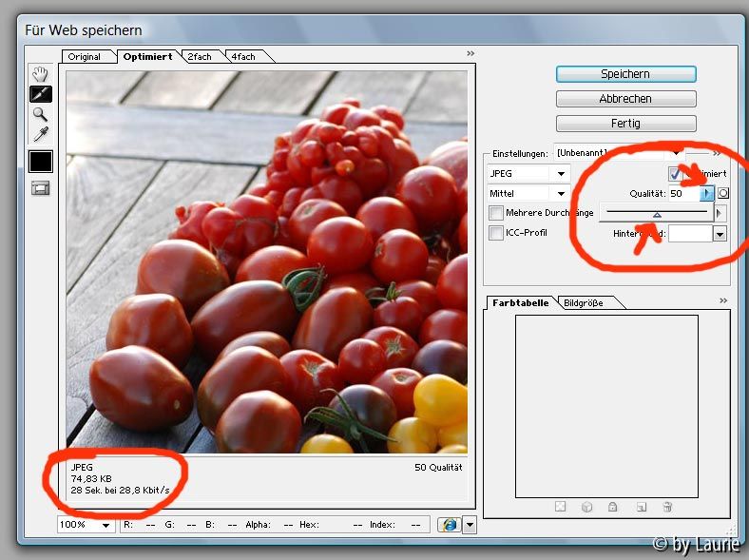Click the Internet Explorer browser preview icon

pyautogui.click(x=450, y=525)
